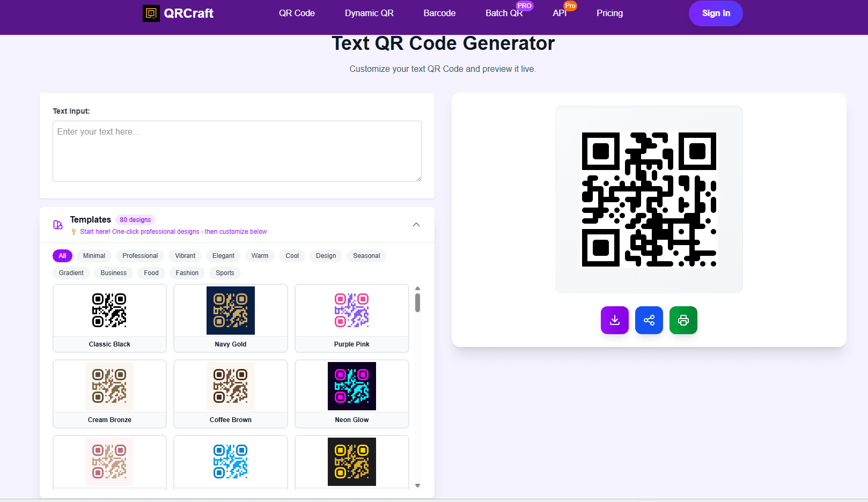Select the Seasonal filter chip
The width and height of the screenshot is (868, 502).
coord(366,256)
